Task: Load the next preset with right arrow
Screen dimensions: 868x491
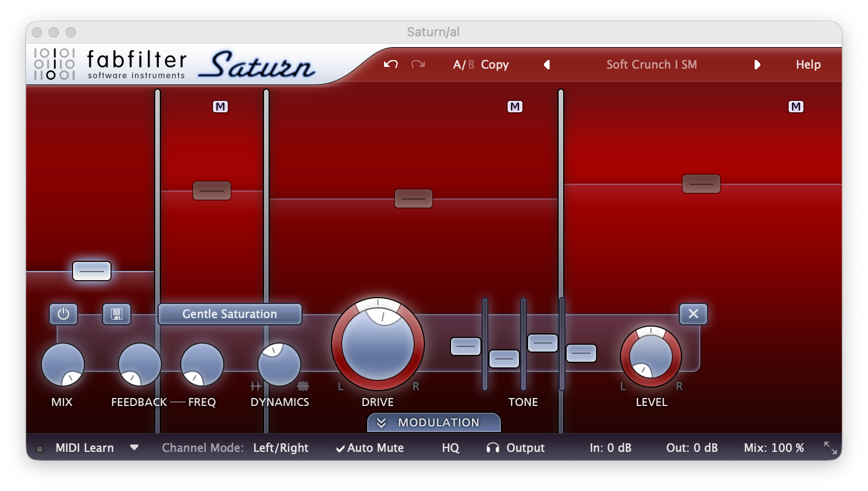Action: pyautogui.click(x=758, y=65)
